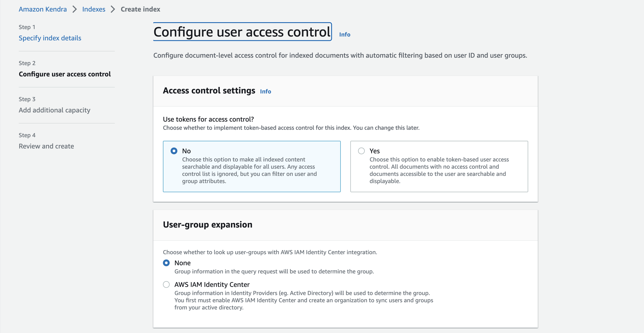
Task: Click the User-group expansion section header
Action: (x=207, y=224)
